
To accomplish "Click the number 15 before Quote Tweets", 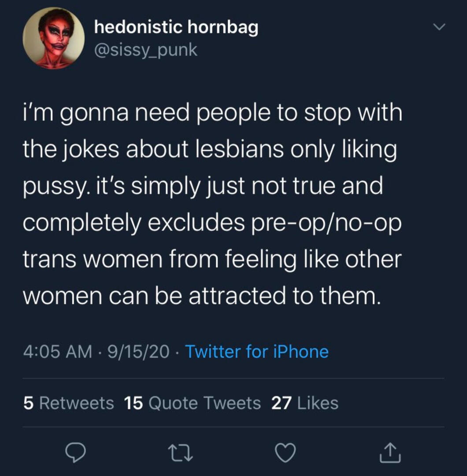I will (x=133, y=403).
